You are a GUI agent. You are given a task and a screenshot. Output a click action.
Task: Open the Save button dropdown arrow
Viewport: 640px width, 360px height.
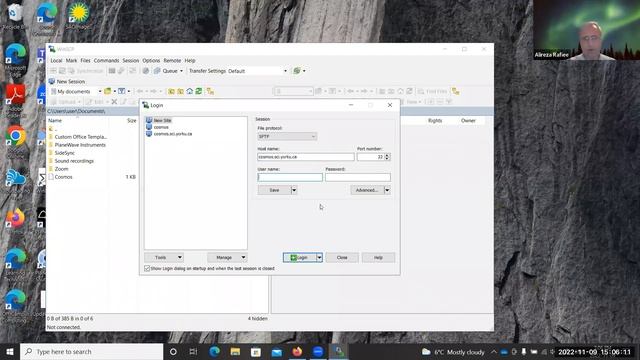click(294, 190)
